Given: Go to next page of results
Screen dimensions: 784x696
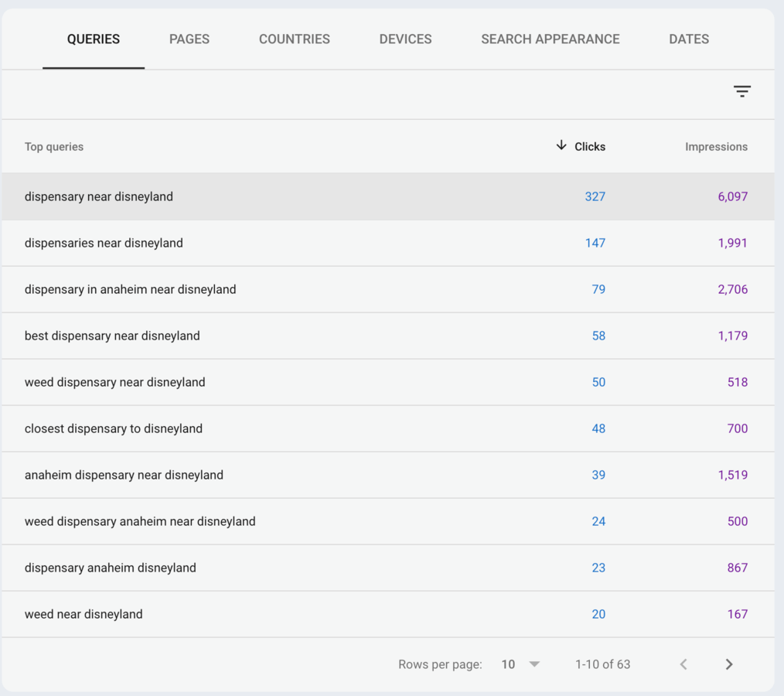Looking at the screenshot, I should point(729,664).
